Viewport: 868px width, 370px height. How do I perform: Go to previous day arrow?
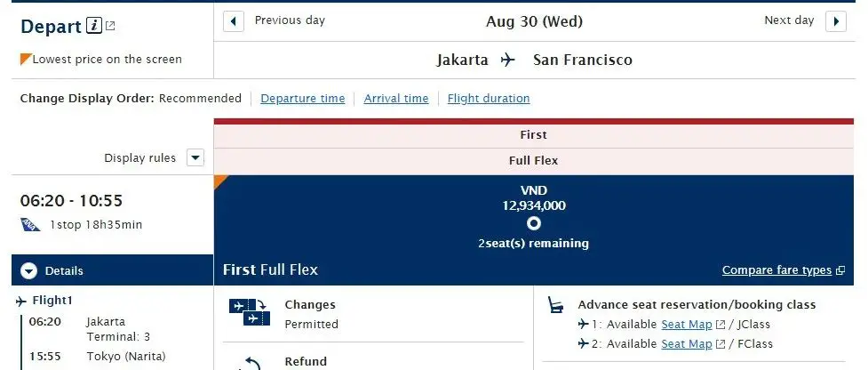tap(234, 21)
